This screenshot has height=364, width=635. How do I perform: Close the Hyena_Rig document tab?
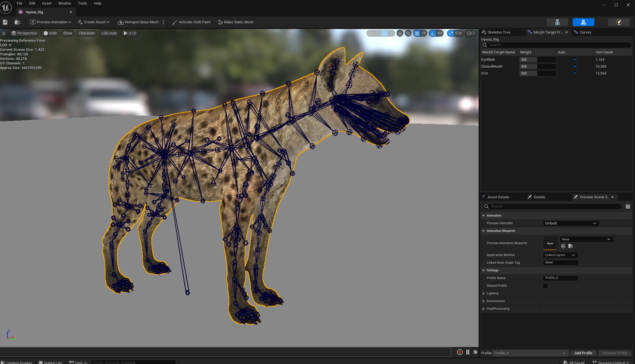click(x=71, y=12)
